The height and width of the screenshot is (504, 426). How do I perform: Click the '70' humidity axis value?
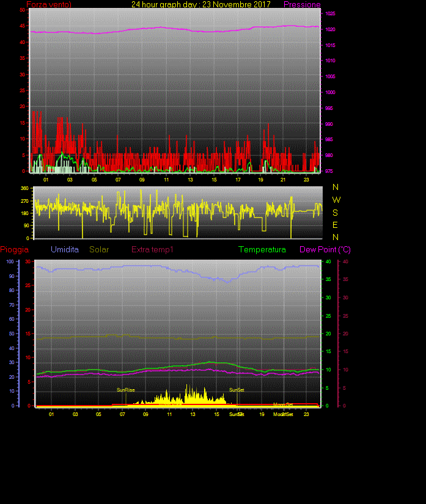click(x=12, y=305)
